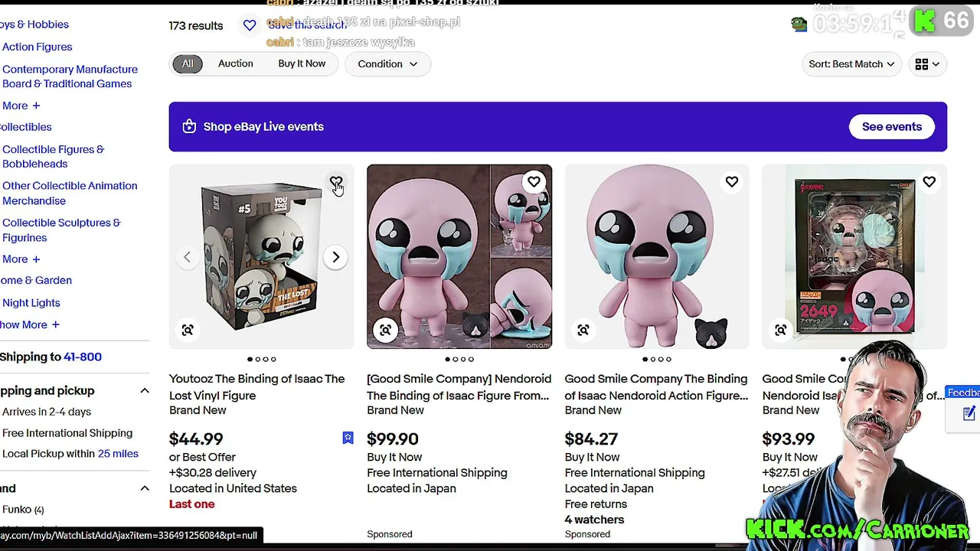This screenshot has width=980, height=551.
Task: Find similar items for $99.90 Nendoroid
Action: (385, 330)
